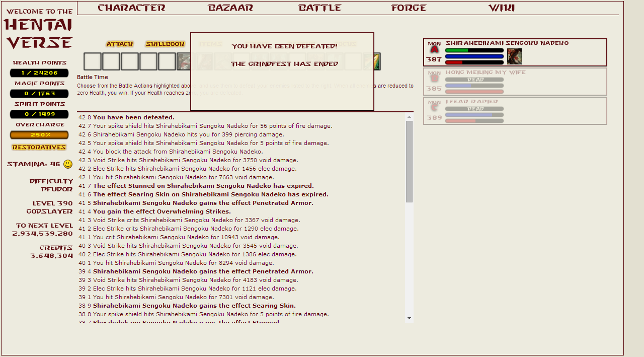Click log line 'You gain the effect Overwhelming Strikes'
Viewport: 644px width, 357px height.
coord(162,211)
